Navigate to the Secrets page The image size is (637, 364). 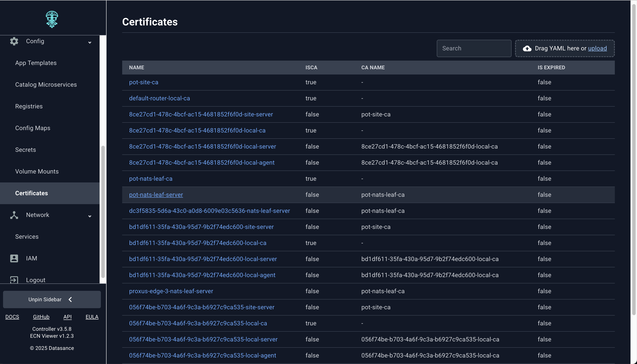point(25,150)
